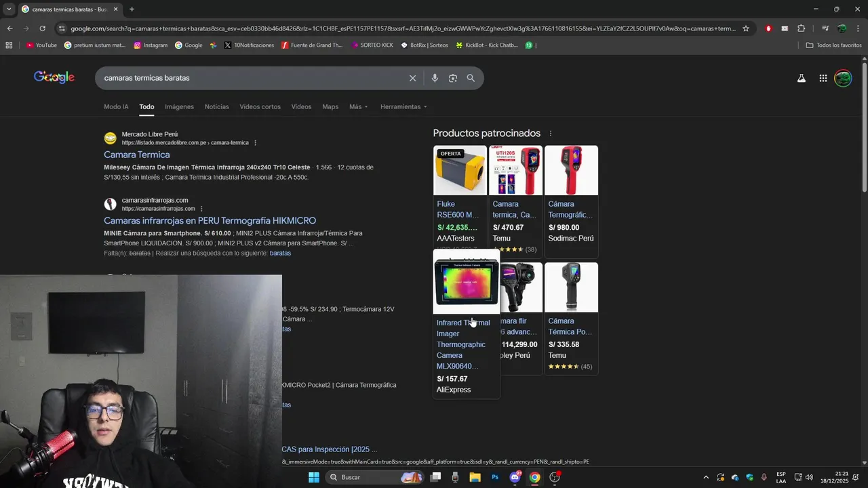Open Cámara Térmica Po... S/ 335.58 product
868x488 pixels.
(x=571, y=319)
